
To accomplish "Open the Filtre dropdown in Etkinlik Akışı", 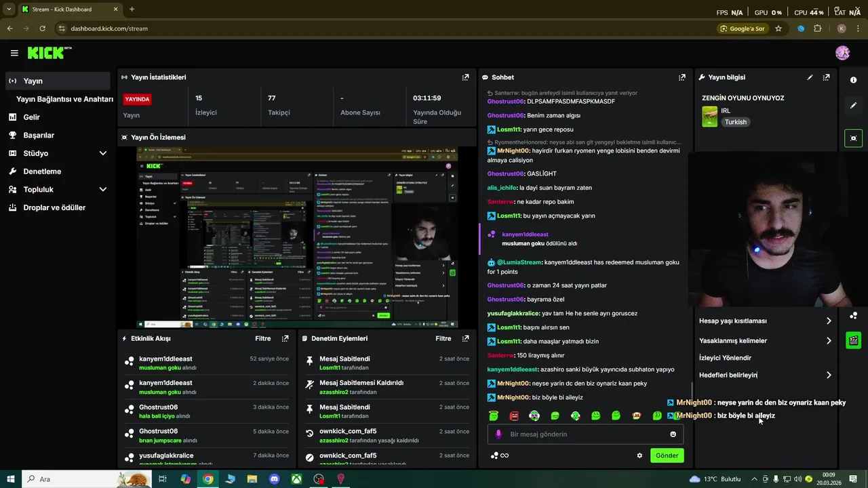I will [x=263, y=338].
